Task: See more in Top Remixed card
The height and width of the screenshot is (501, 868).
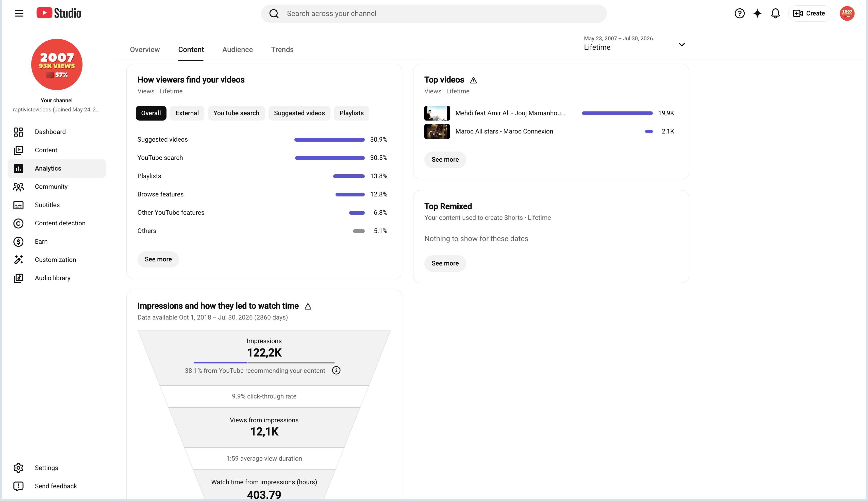Action: (445, 263)
